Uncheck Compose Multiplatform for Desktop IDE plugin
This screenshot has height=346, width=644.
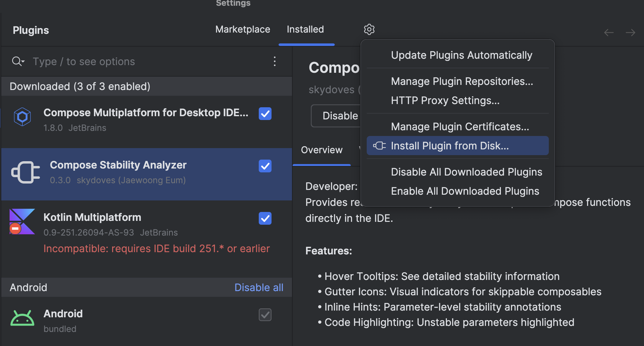coord(265,114)
